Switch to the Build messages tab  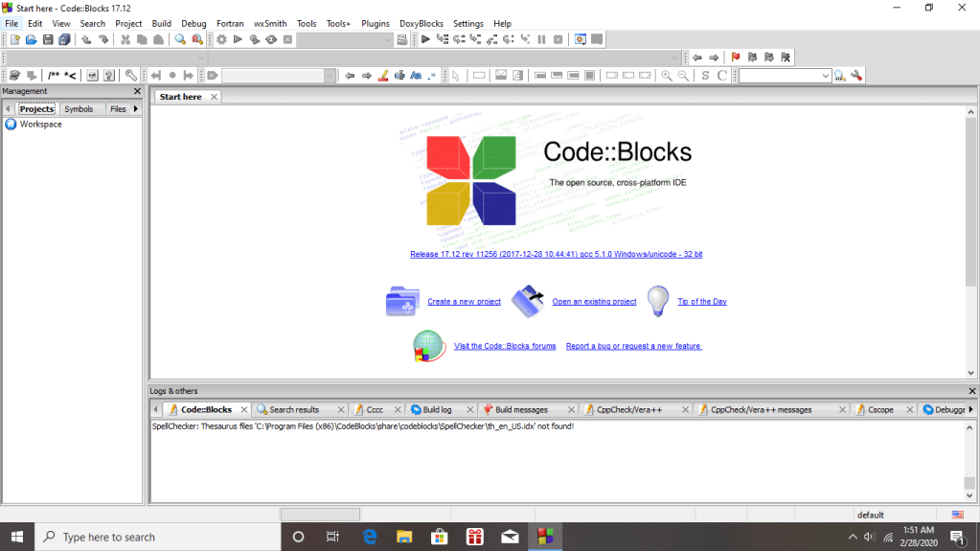521,409
